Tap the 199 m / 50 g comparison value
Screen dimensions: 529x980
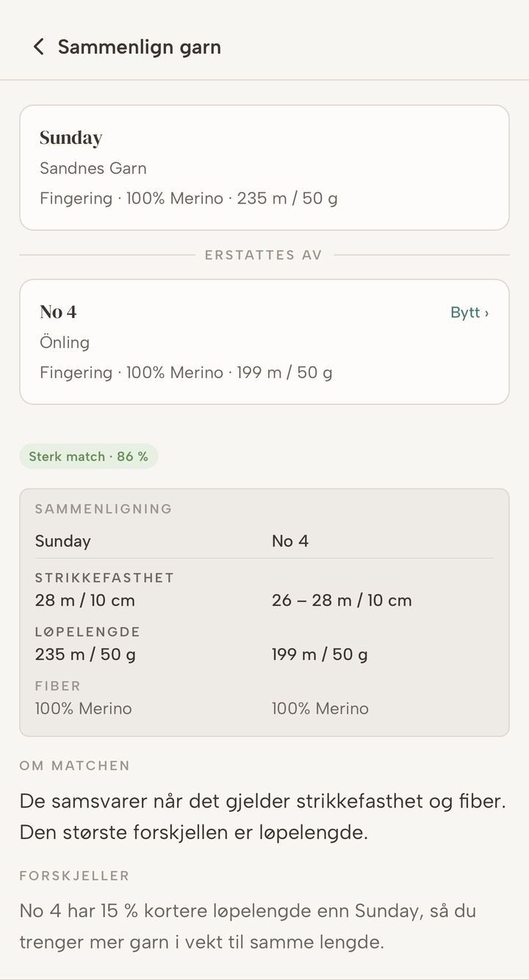pos(320,654)
